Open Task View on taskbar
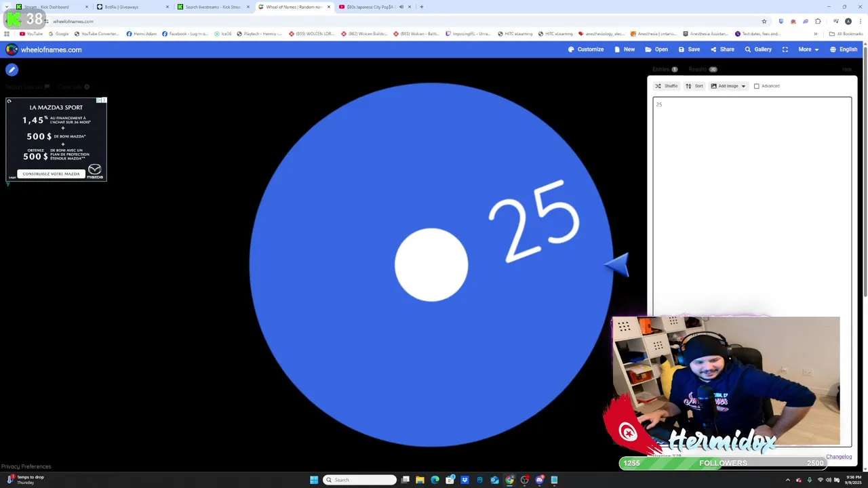 click(x=406, y=480)
